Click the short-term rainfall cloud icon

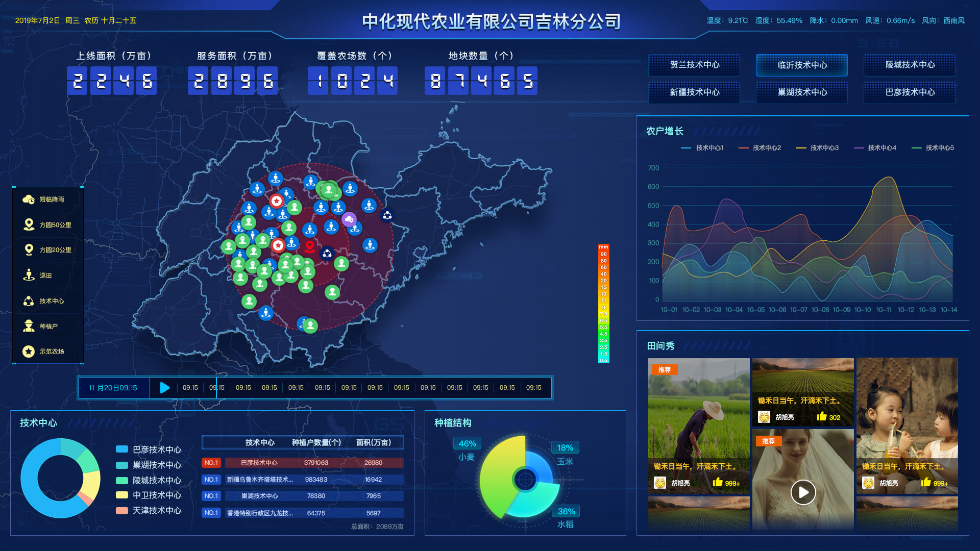(29, 199)
